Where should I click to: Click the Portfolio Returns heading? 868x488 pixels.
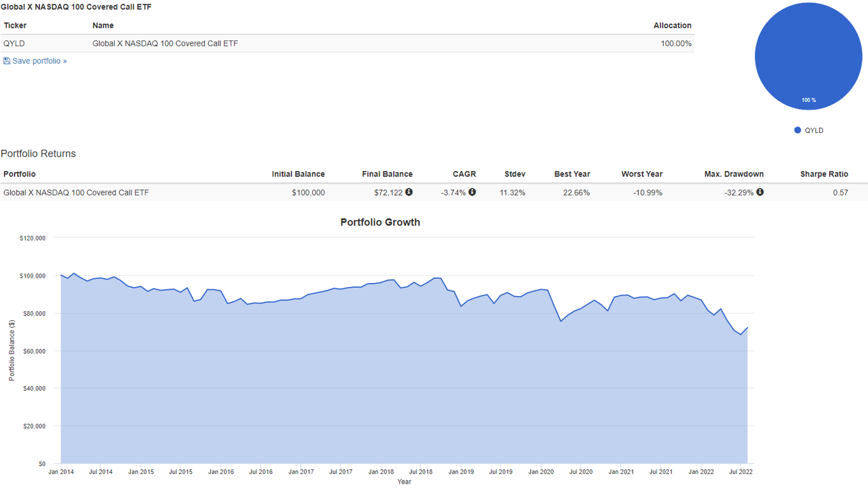point(38,154)
